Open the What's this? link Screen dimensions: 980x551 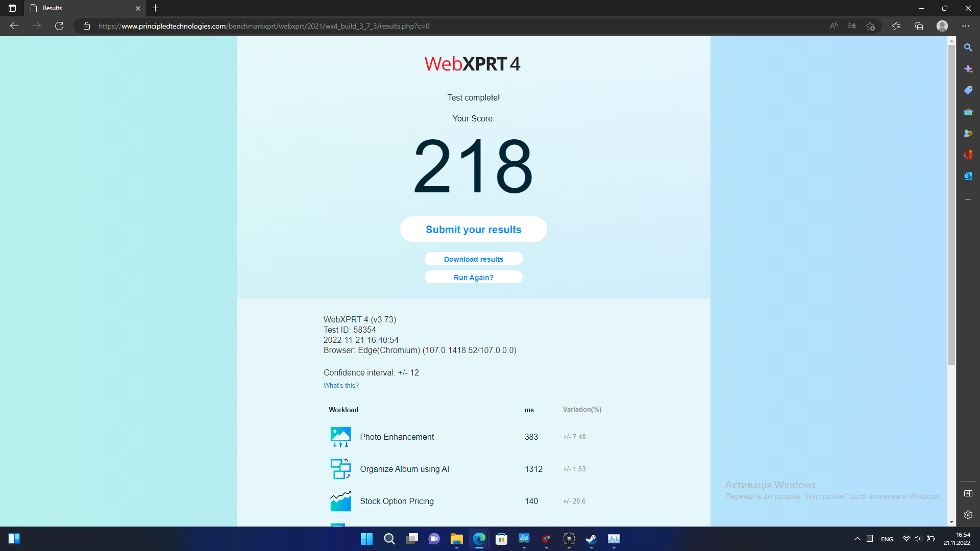pyautogui.click(x=341, y=385)
